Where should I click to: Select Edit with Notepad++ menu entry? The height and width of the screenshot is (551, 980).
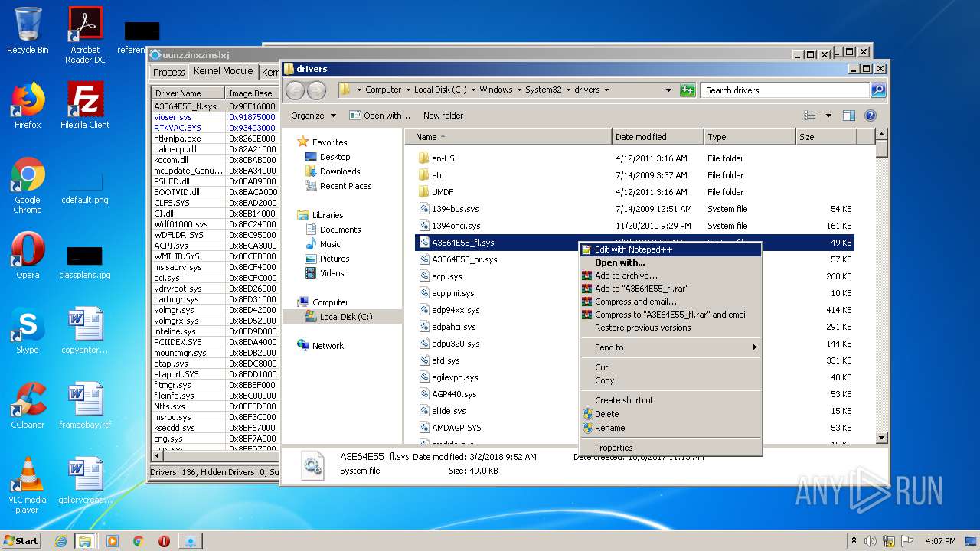[671, 249]
